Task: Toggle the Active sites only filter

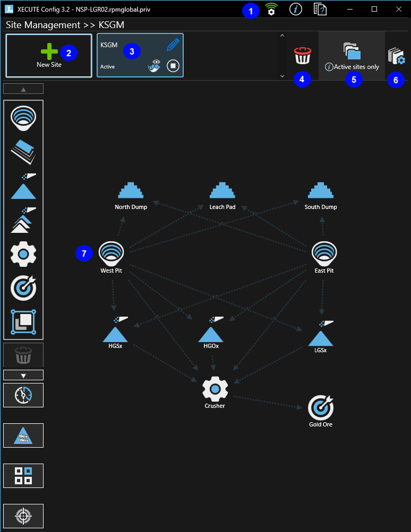Action: (352, 56)
